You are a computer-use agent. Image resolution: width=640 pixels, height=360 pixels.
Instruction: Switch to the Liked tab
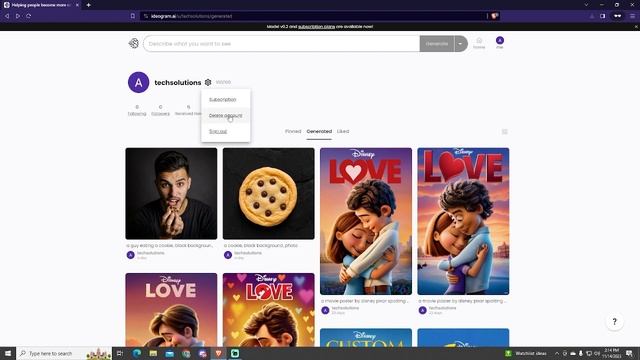343,131
